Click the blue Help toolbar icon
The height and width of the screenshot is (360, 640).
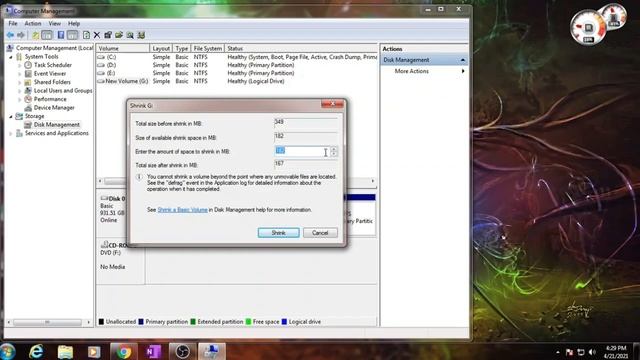click(61, 35)
